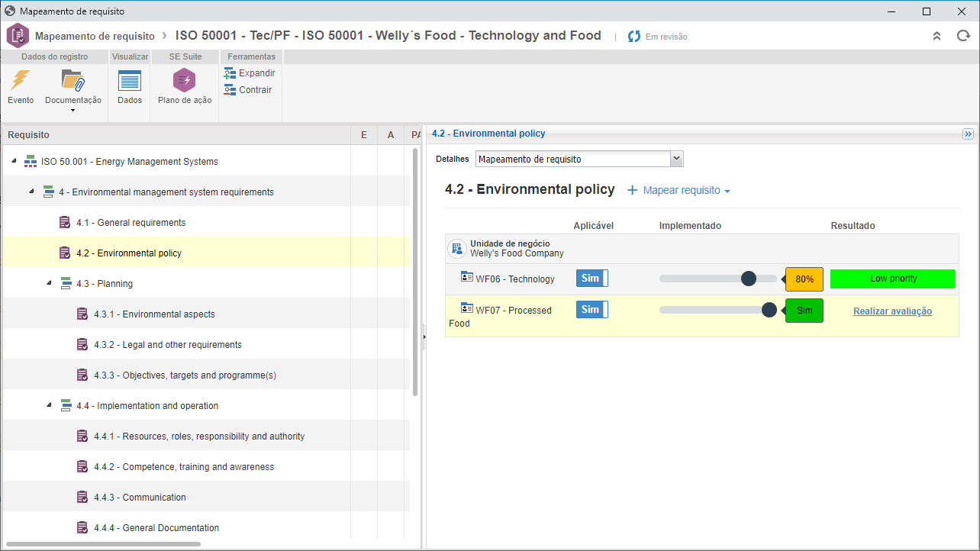This screenshot has height=551, width=980.
Task: Click the Mapeamento de requisito breadcrumb
Action: tap(95, 36)
